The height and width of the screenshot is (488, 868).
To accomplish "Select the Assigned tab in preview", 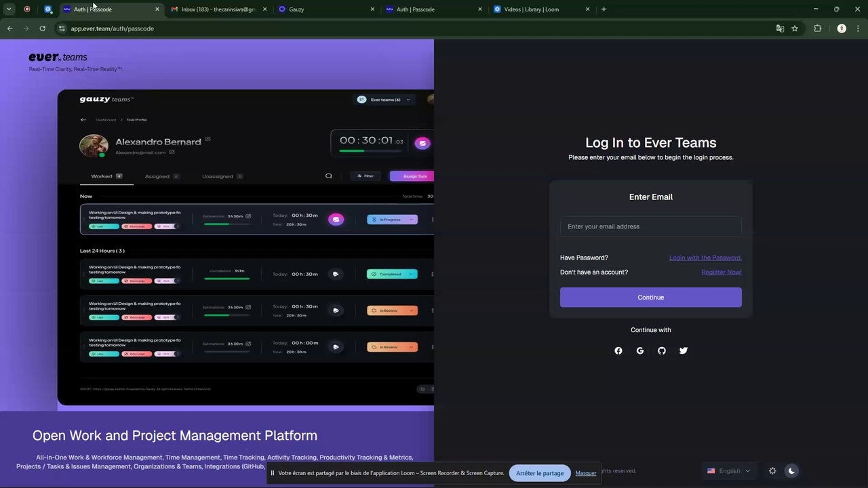I will pos(161,176).
